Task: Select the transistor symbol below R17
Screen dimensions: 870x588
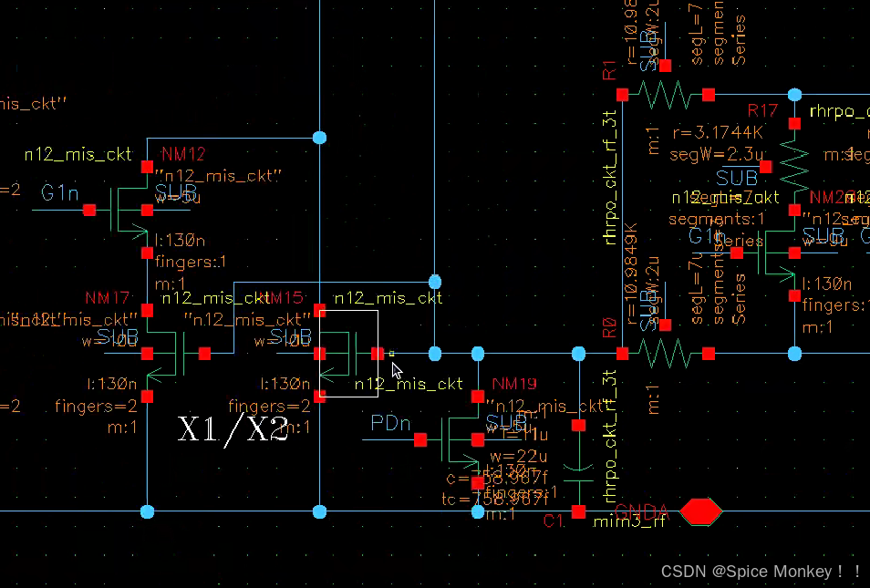Action: click(x=777, y=253)
